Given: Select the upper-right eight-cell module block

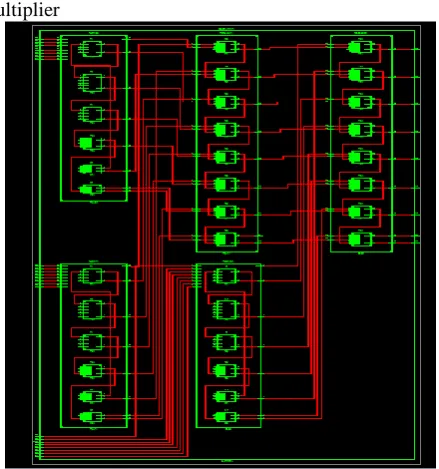Looking at the screenshot, I should click(x=361, y=143).
